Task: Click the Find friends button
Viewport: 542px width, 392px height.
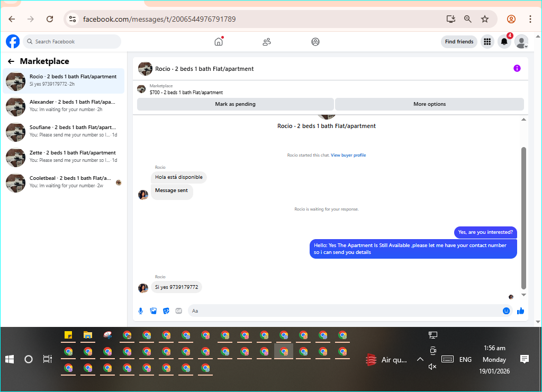Action: click(x=459, y=42)
